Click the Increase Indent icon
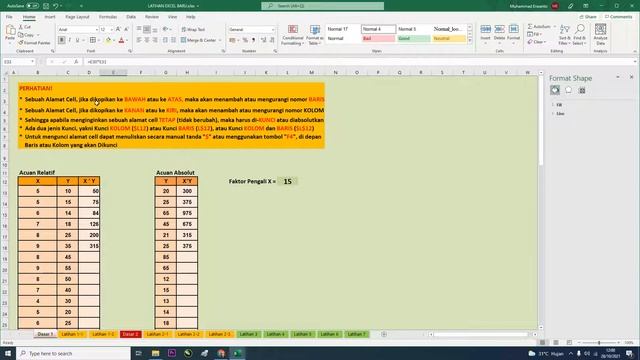This screenshot has width=640, height=360. (173, 40)
